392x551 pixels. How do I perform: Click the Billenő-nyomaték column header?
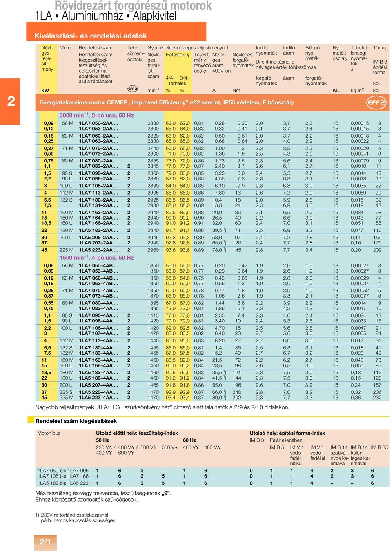pyautogui.click(x=313, y=53)
